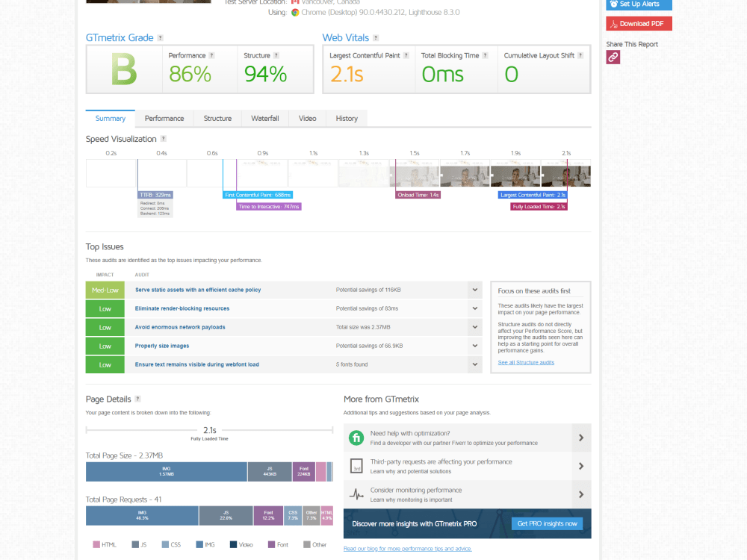Click Largest Contentful Paint help icon
The width and height of the screenshot is (747, 560).
[x=406, y=56]
